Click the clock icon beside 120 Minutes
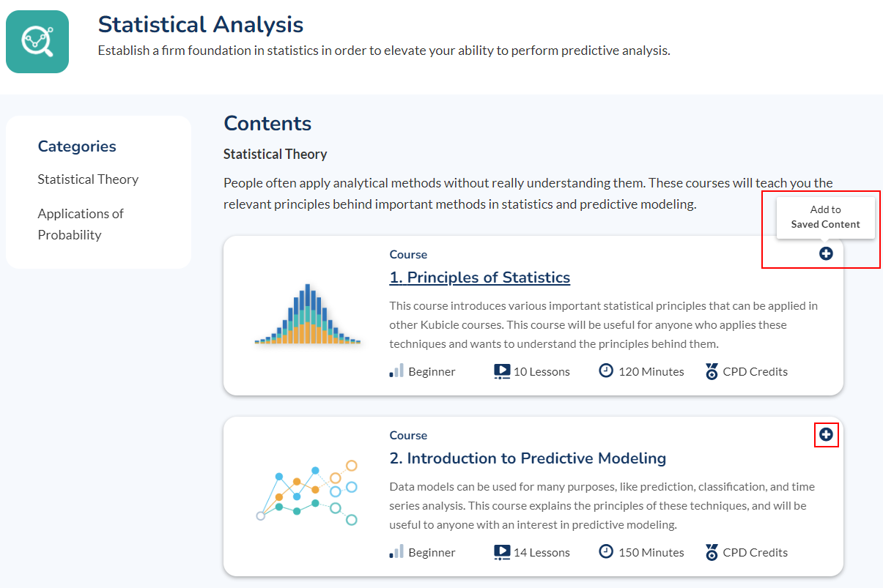 (606, 371)
